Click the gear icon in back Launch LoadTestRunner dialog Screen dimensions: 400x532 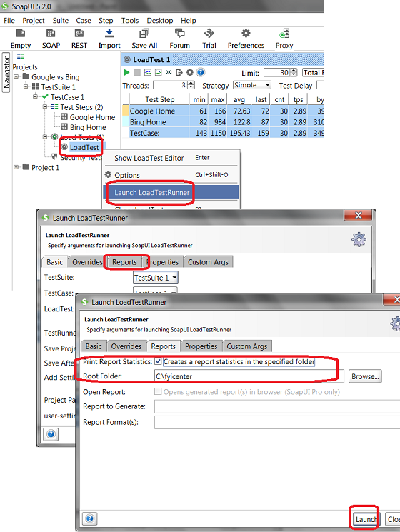coord(359,239)
